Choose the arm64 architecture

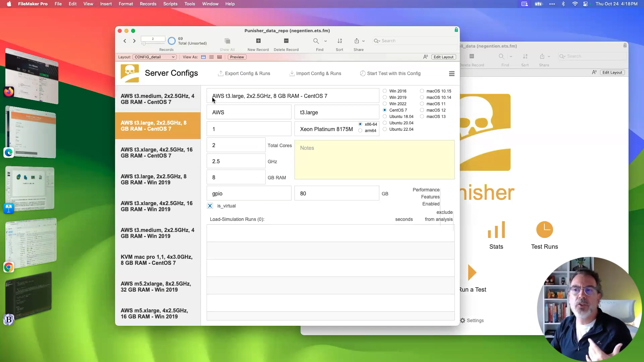point(360,131)
